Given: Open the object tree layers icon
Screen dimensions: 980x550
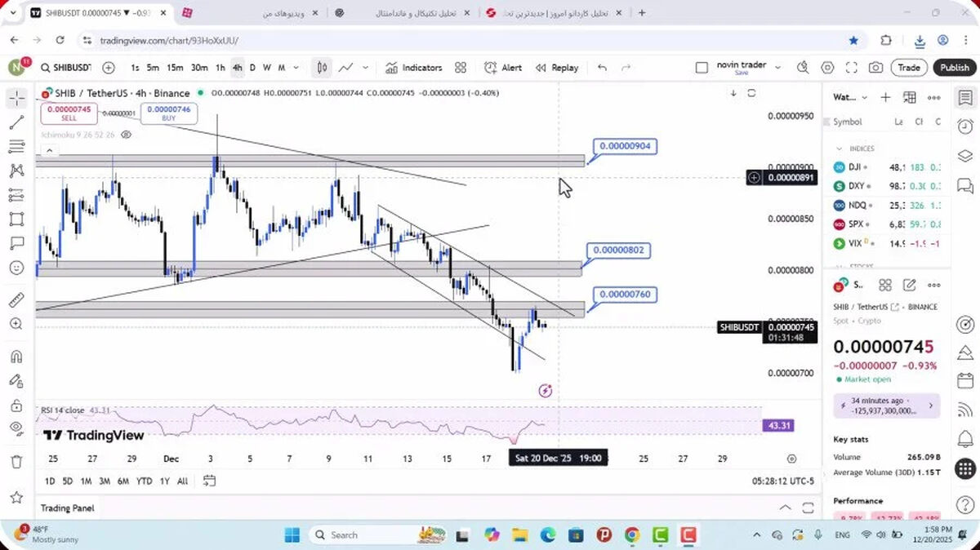Looking at the screenshot, I should 965,155.
